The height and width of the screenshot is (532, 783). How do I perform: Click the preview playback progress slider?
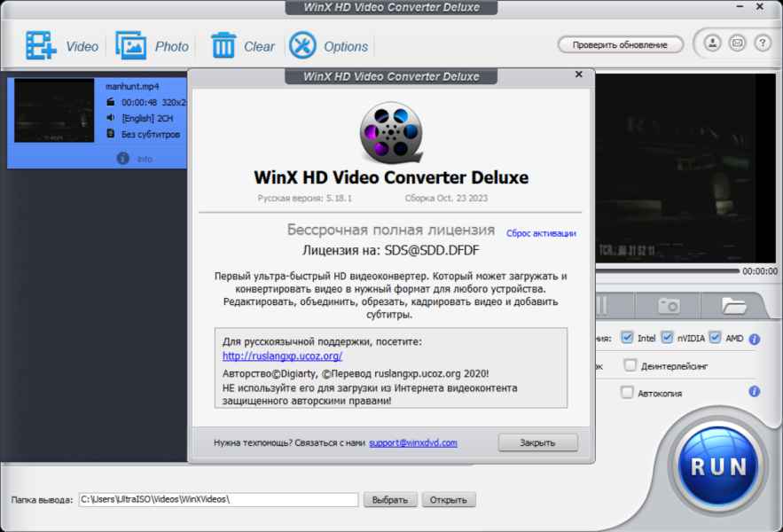click(x=667, y=271)
